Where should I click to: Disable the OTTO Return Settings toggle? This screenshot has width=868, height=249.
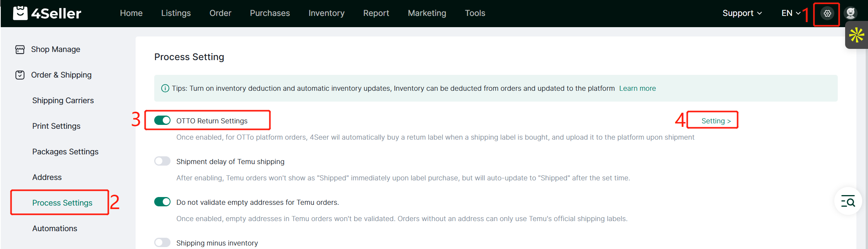click(162, 121)
